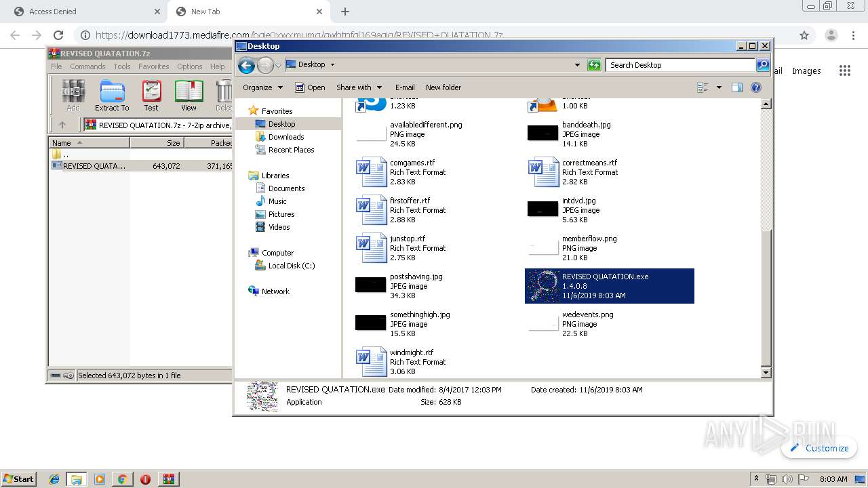The height and width of the screenshot is (488, 868).
Task: Select Videos library
Action: coord(279,227)
